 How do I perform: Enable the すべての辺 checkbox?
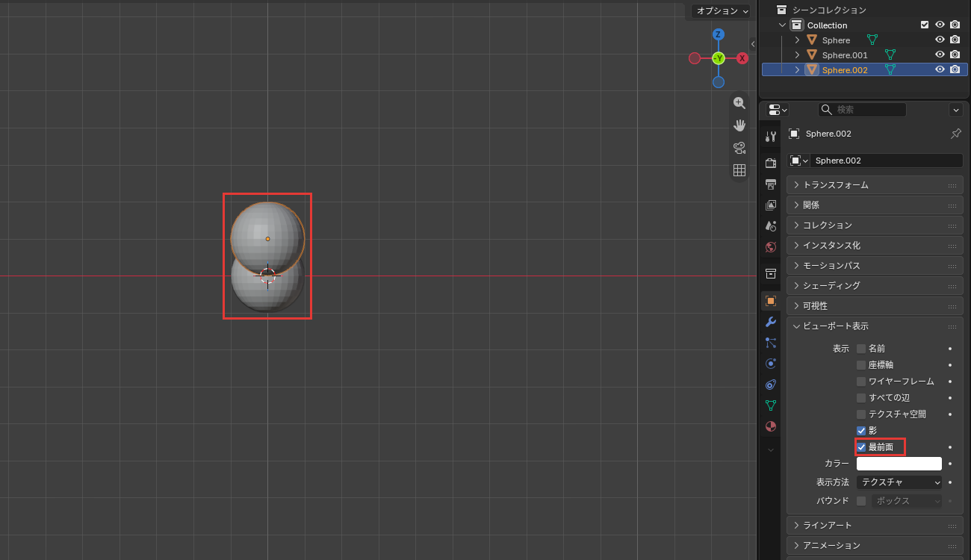point(861,398)
